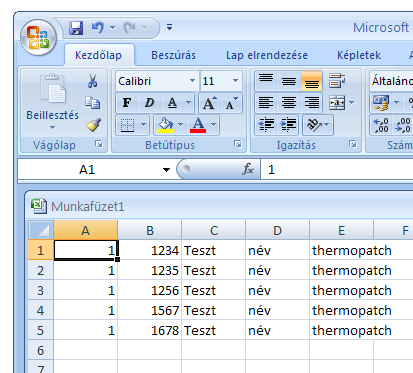Open Betűtípus group dialog launcher
Screen dimensions: 413x373
pyautogui.click(x=238, y=144)
